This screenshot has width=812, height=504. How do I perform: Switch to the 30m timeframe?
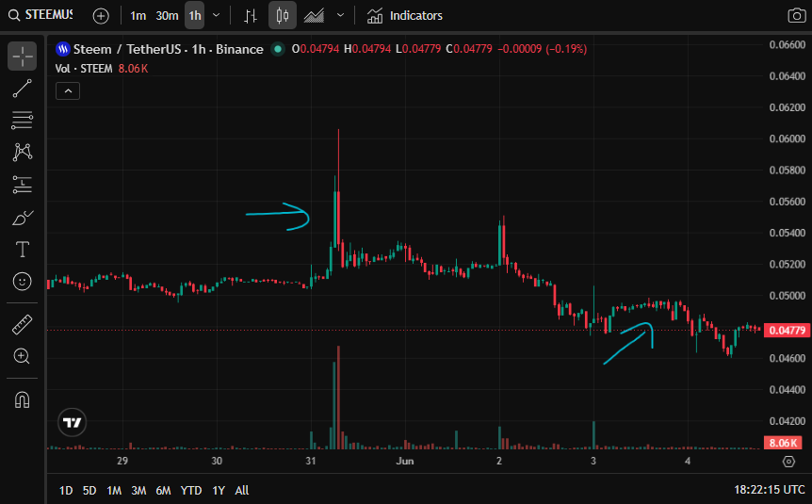pos(167,16)
